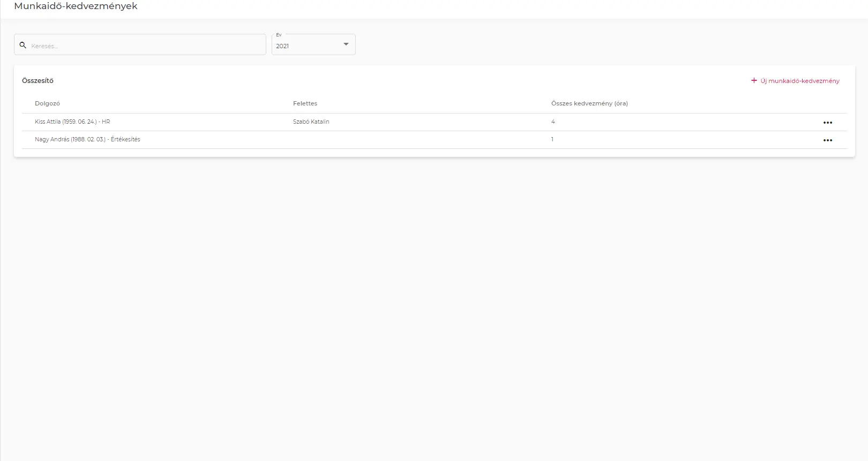This screenshot has width=868, height=461.
Task: Click the Év label above year selector
Action: pyautogui.click(x=279, y=35)
